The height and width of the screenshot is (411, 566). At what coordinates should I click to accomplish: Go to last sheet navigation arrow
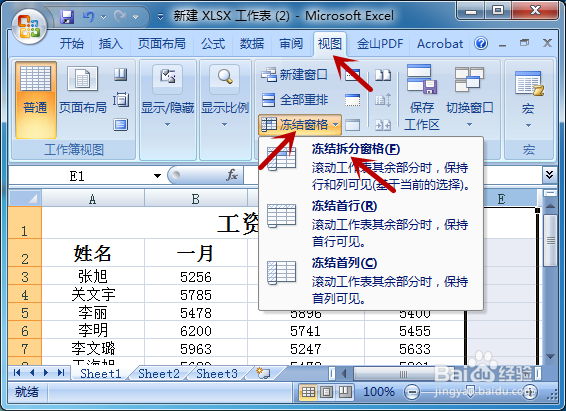(61, 372)
